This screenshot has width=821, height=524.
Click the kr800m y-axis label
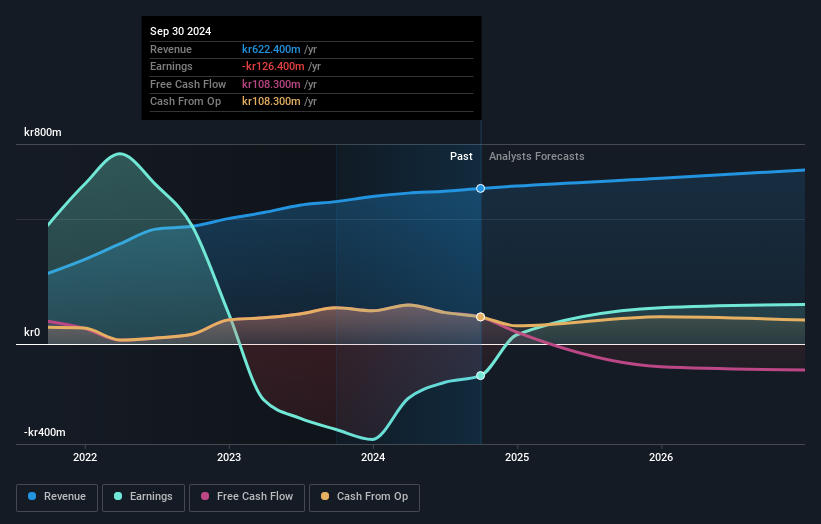pyautogui.click(x=42, y=132)
